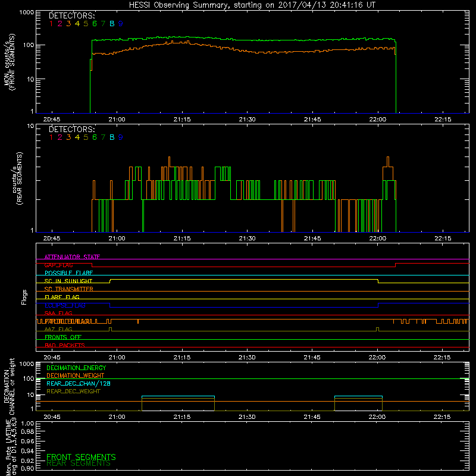The width and height of the screenshot is (476, 476).
Task: Click the Flags axis title
Action: click(24, 297)
